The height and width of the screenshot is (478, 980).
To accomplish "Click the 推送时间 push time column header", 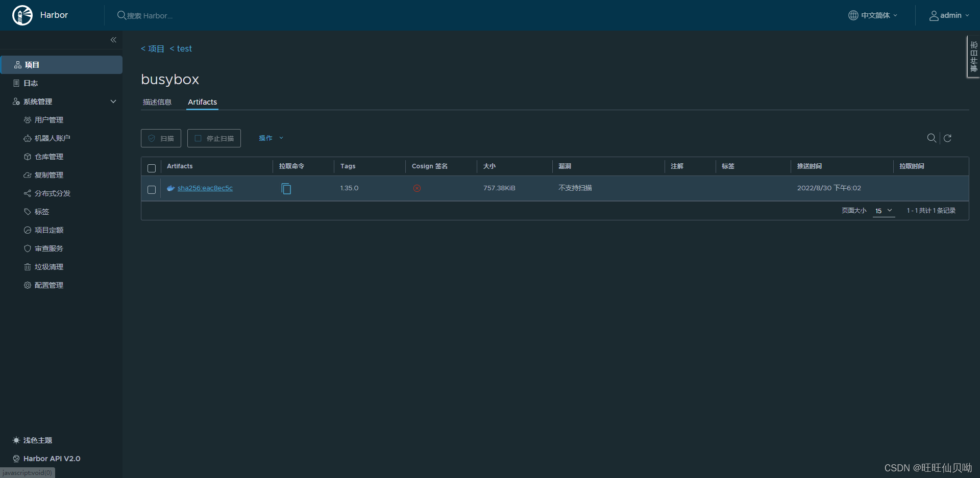I will pos(810,166).
